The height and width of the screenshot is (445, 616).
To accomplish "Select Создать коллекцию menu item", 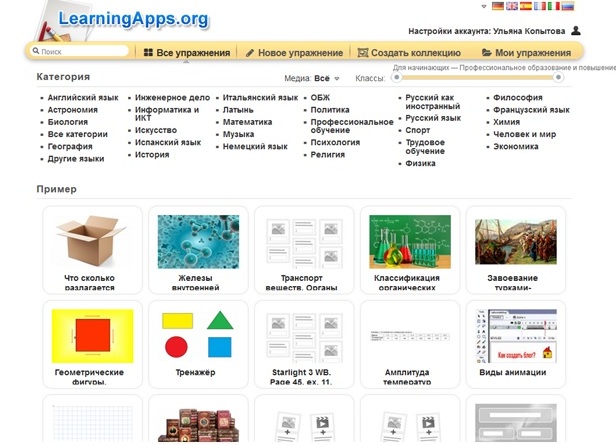I will [409, 53].
